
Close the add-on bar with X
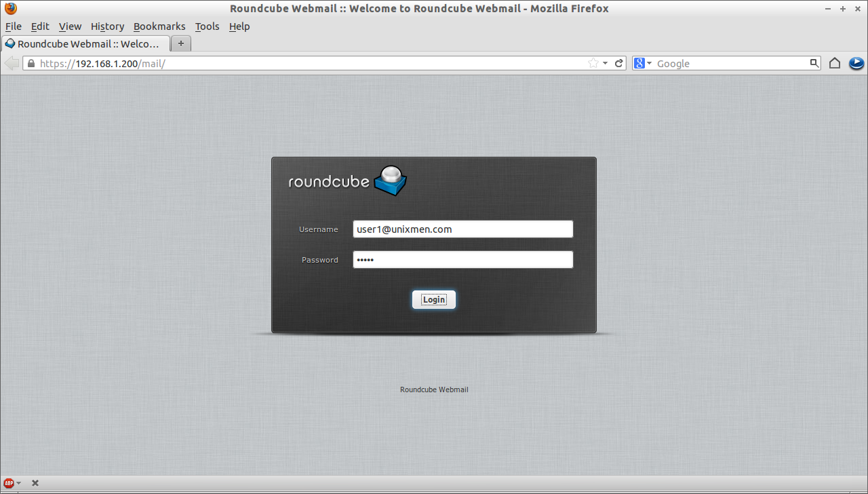[x=35, y=483]
